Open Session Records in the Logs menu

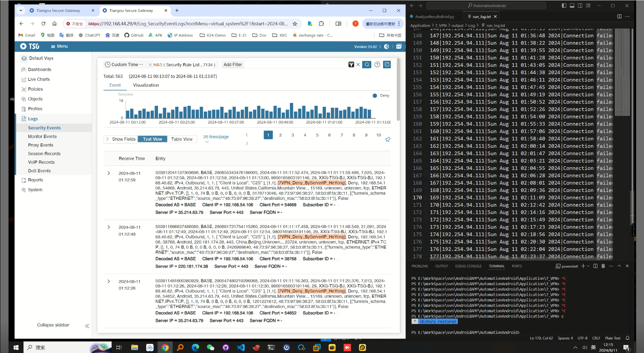coord(44,153)
